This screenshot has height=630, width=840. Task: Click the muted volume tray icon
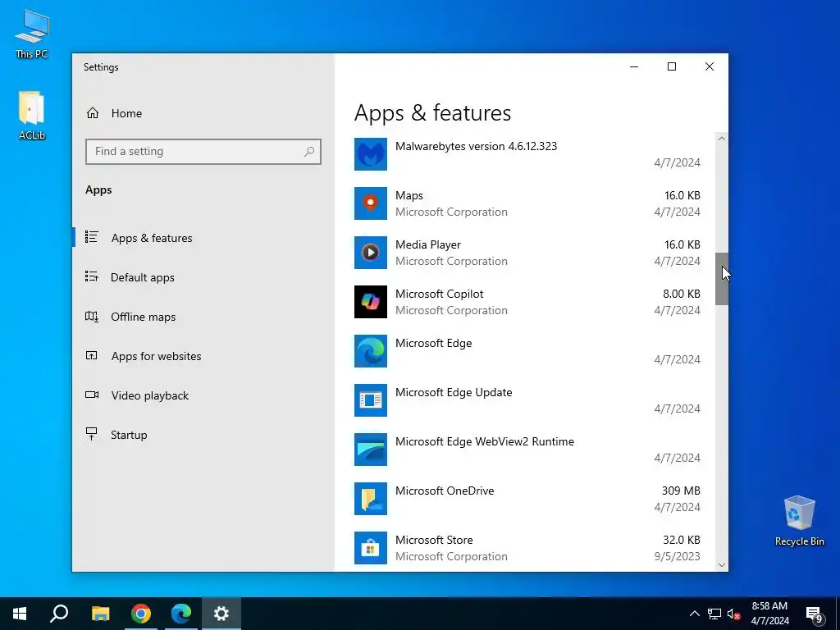point(734,614)
